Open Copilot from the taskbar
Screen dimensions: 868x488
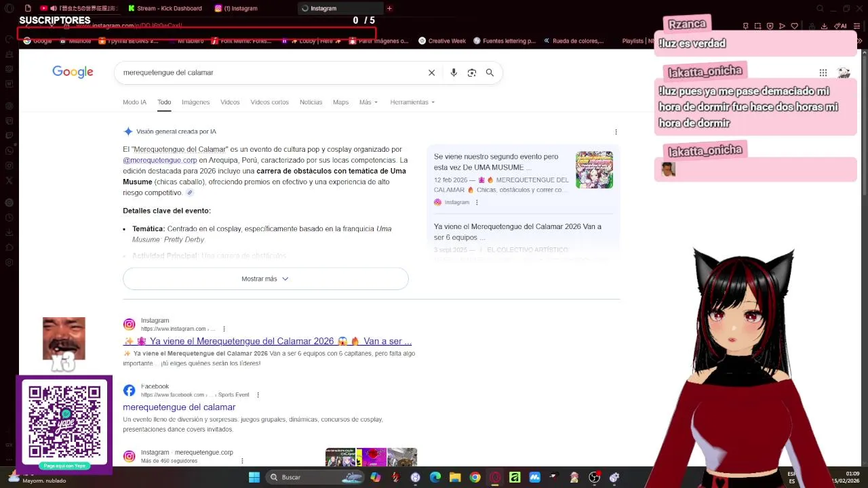pyautogui.click(x=375, y=477)
